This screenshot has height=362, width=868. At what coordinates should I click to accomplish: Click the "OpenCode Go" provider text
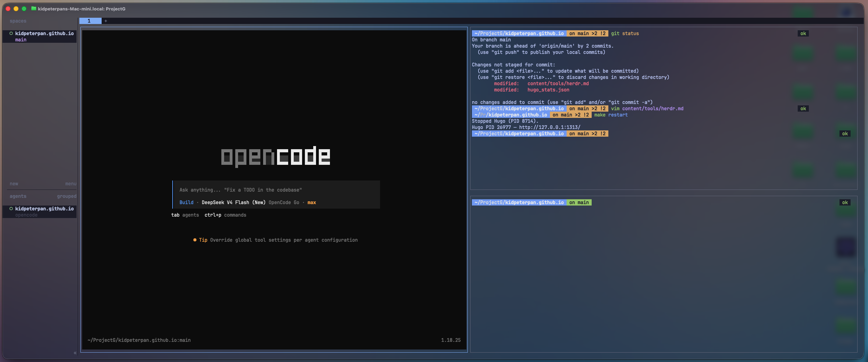point(284,202)
